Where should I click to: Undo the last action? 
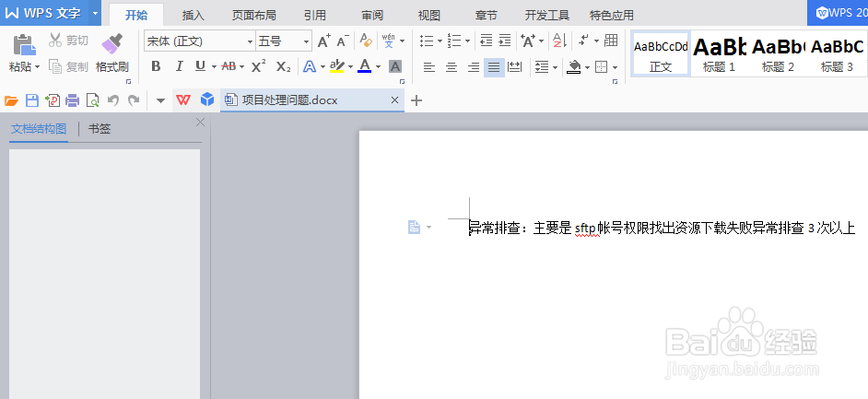[x=113, y=100]
